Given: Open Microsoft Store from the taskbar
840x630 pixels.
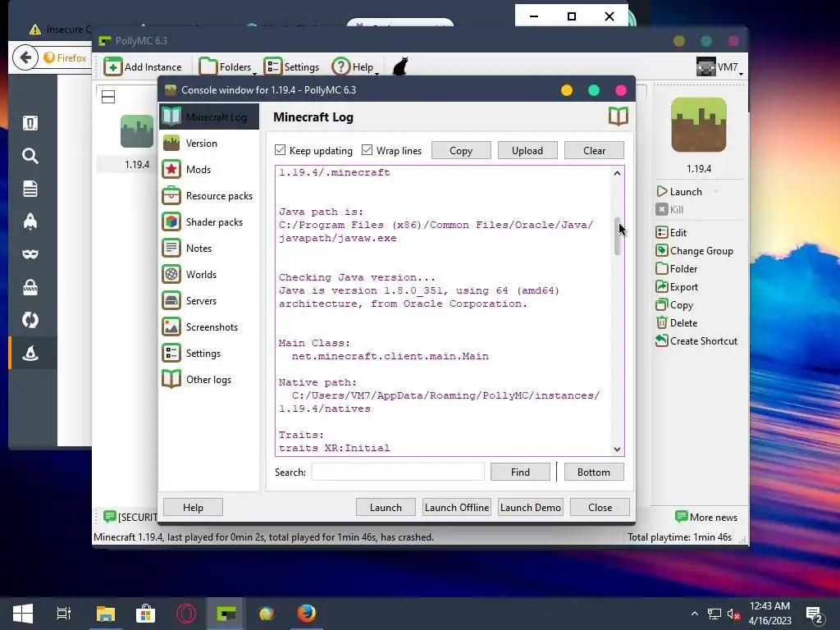Looking at the screenshot, I should click(145, 614).
